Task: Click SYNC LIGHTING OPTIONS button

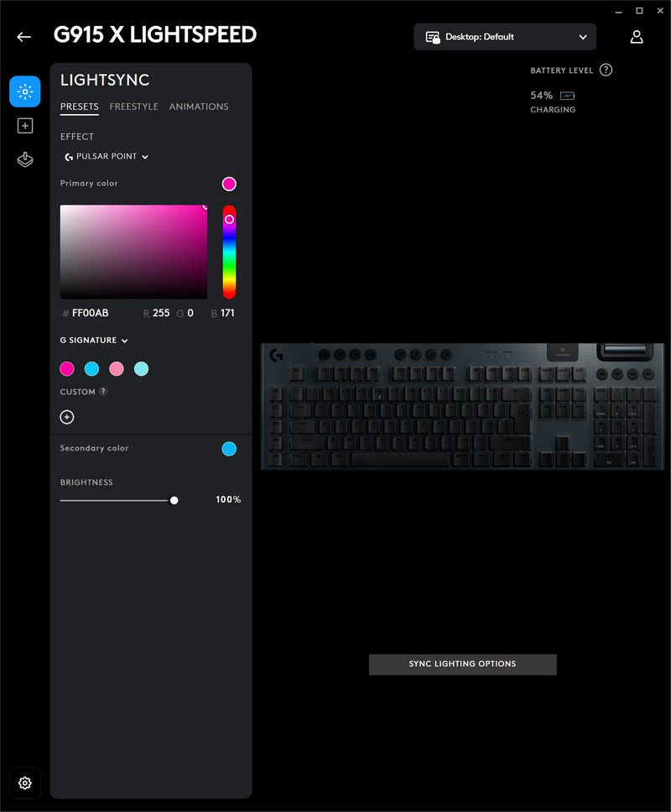Action: pyautogui.click(x=462, y=664)
